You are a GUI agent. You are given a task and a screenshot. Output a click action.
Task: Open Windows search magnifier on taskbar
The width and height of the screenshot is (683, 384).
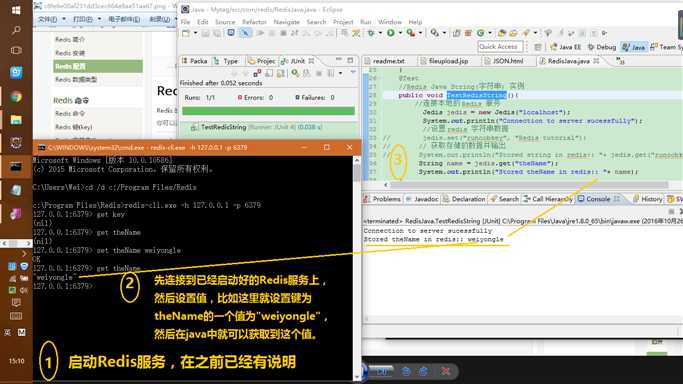click(x=16, y=30)
